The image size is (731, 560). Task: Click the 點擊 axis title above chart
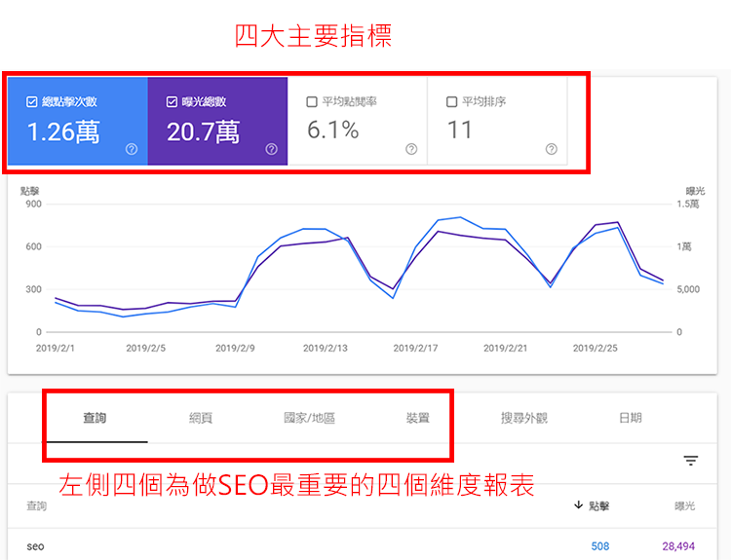click(30, 191)
